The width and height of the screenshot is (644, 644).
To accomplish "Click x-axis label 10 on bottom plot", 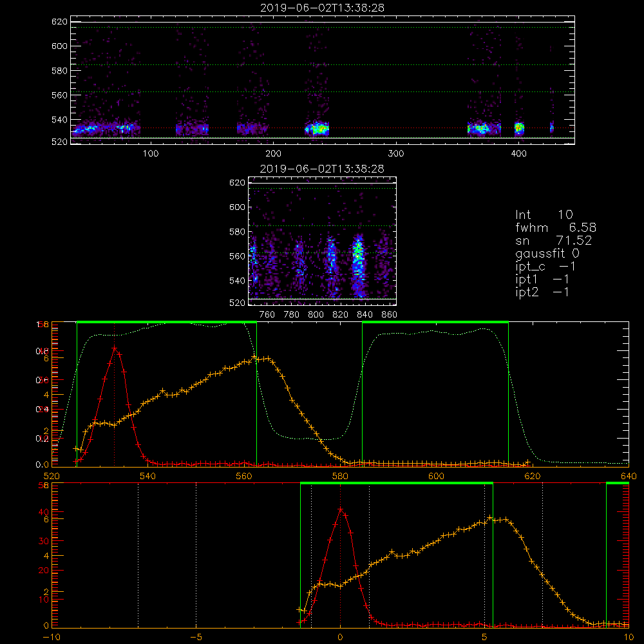I will click(x=629, y=638).
